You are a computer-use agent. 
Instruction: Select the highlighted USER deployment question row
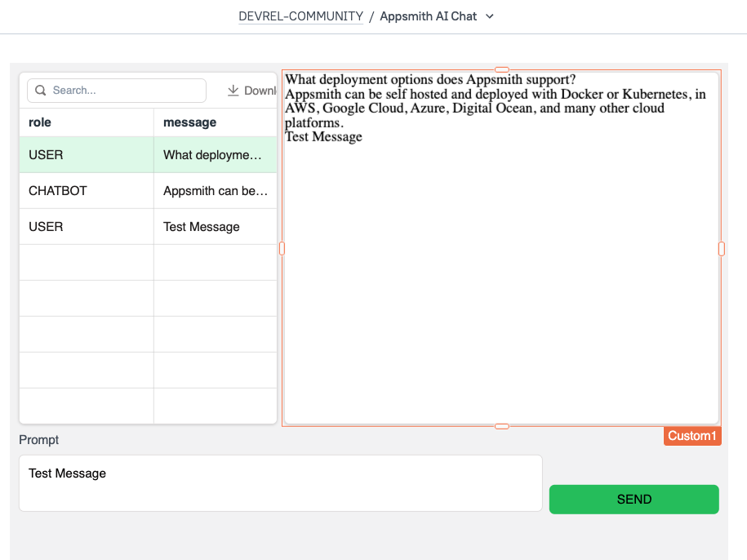[x=86, y=154]
